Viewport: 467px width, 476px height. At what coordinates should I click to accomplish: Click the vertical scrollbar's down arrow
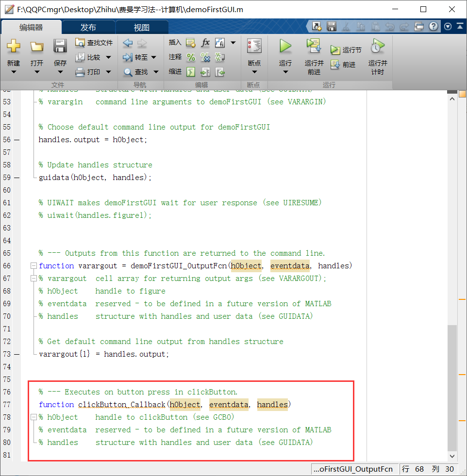(452, 456)
